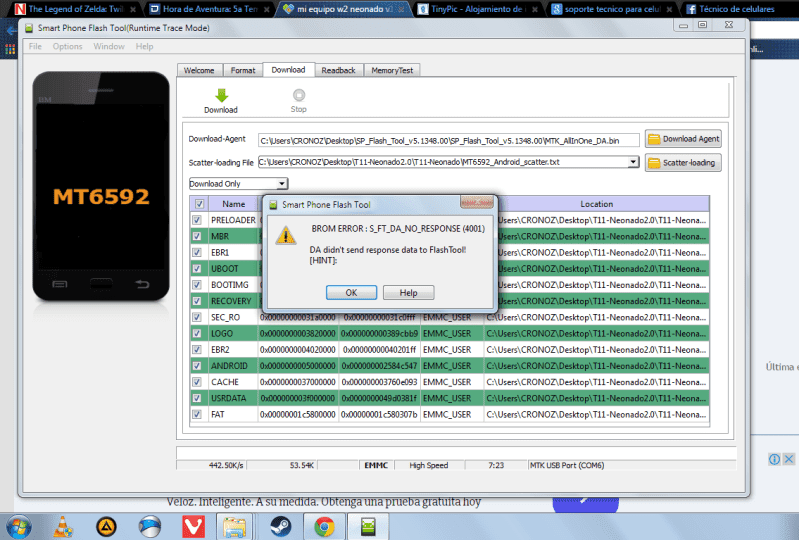Expand the Scatter-loading File path dropdown
The image size is (799, 540).
pyautogui.click(x=632, y=162)
